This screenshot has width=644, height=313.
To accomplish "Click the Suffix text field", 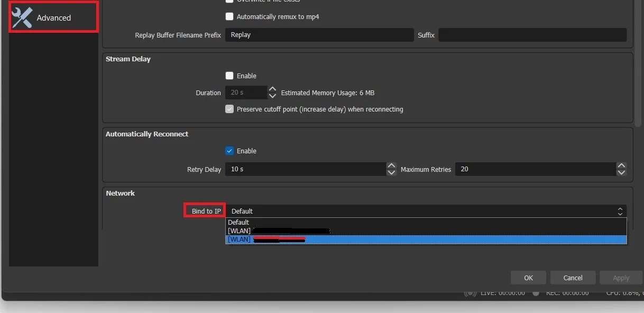I will tap(533, 35).
